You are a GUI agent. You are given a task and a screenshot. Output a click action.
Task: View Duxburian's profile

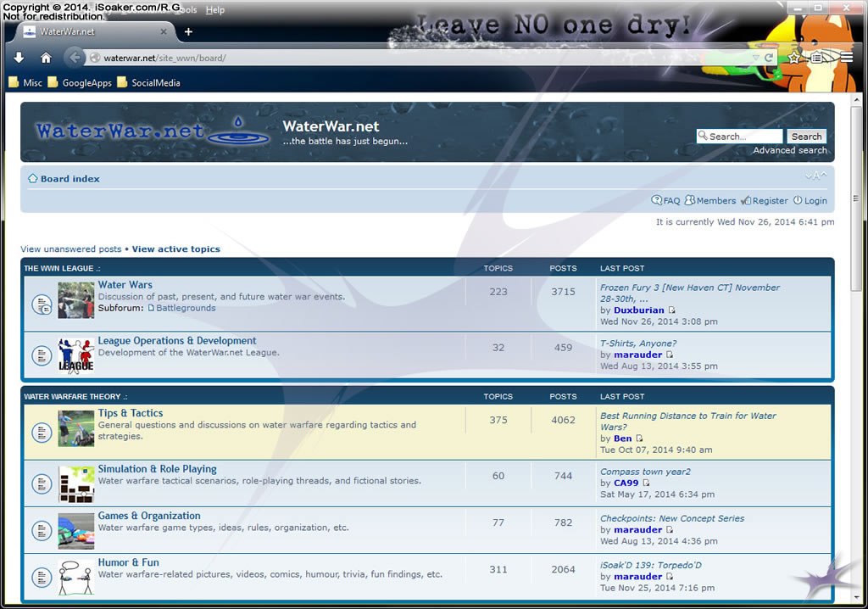click(639, 310)
